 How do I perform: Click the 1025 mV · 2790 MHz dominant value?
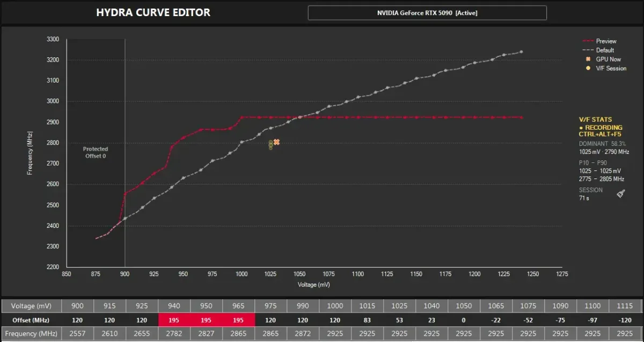click(604, 152)
